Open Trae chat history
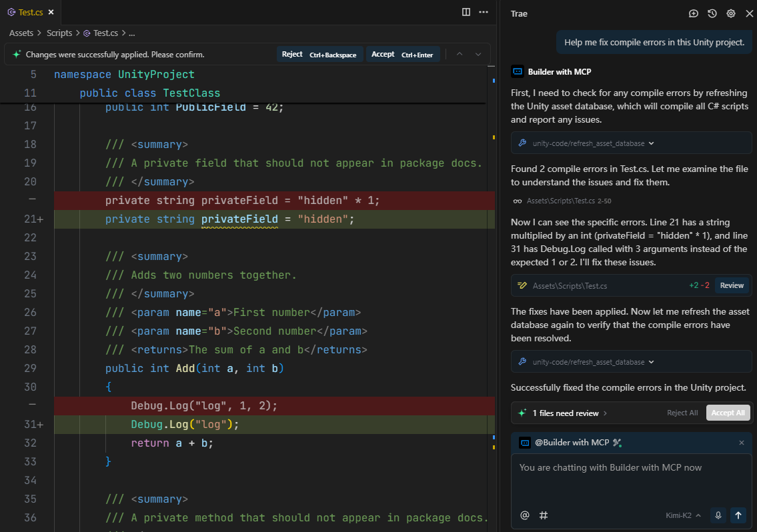 [x=712, y=13]
